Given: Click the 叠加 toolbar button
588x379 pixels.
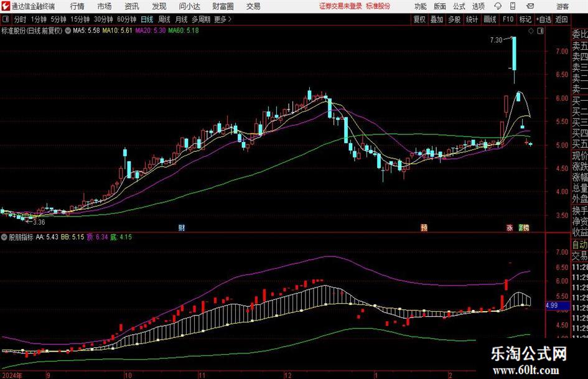Looking at the screenshot, I should click(437, 19).
